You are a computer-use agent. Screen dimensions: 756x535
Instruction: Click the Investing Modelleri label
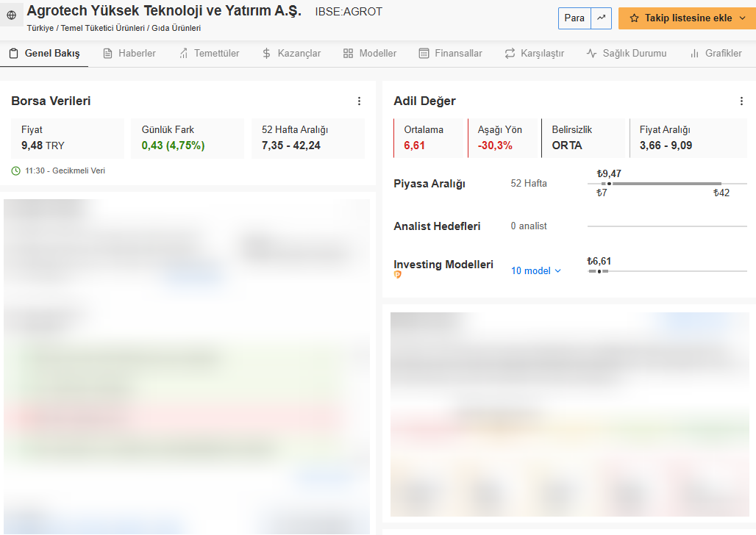click(443, 265)
